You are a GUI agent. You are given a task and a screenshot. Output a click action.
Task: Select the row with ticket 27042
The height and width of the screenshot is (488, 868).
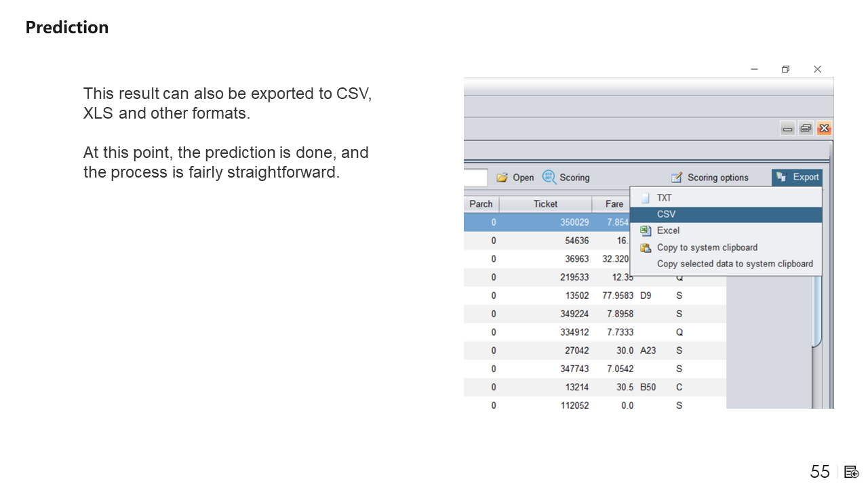click(x=576, y=350)
